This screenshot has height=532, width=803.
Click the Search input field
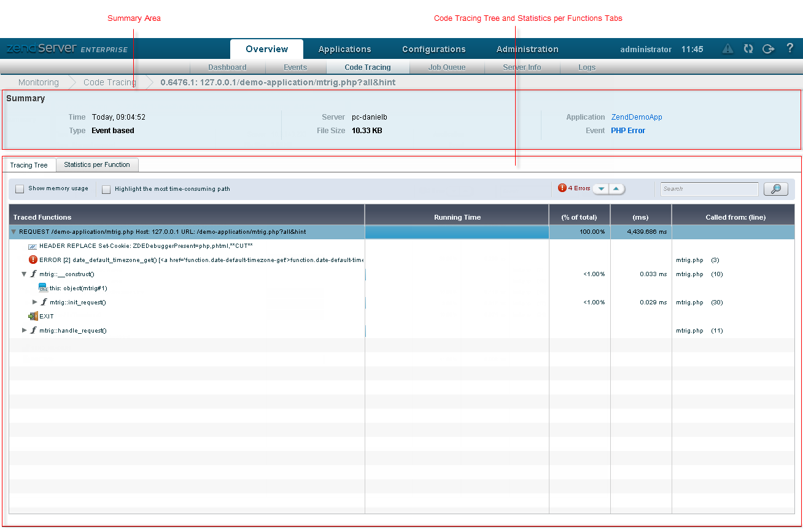[709, 189]
